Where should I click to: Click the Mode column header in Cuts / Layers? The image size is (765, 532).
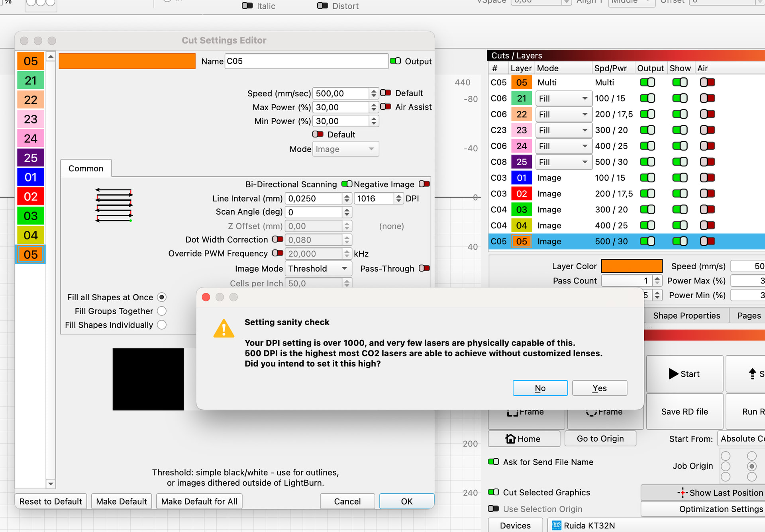(x=563, y=68)
